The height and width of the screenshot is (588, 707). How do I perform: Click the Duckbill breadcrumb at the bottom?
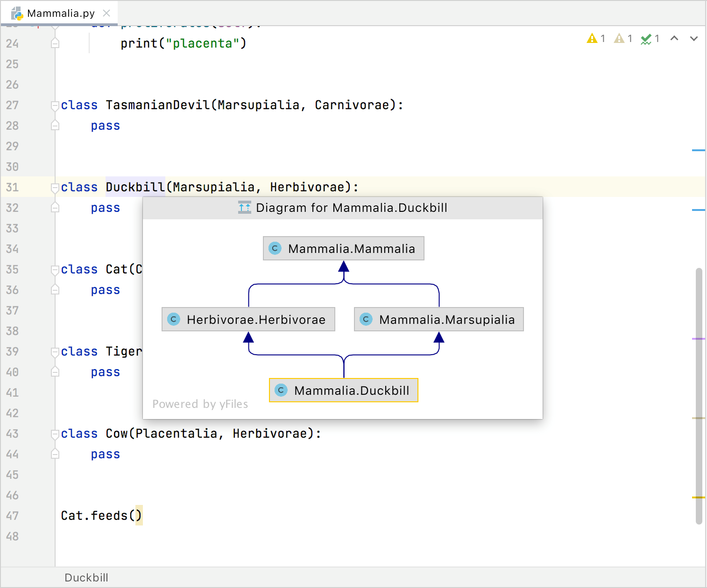[x=86, y=578]
